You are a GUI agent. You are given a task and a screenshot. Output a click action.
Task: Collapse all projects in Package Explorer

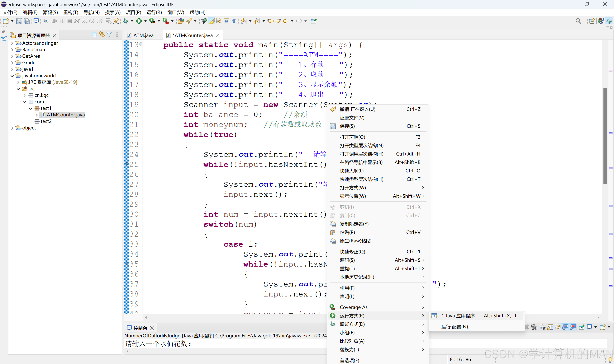[x=94, y=35]
